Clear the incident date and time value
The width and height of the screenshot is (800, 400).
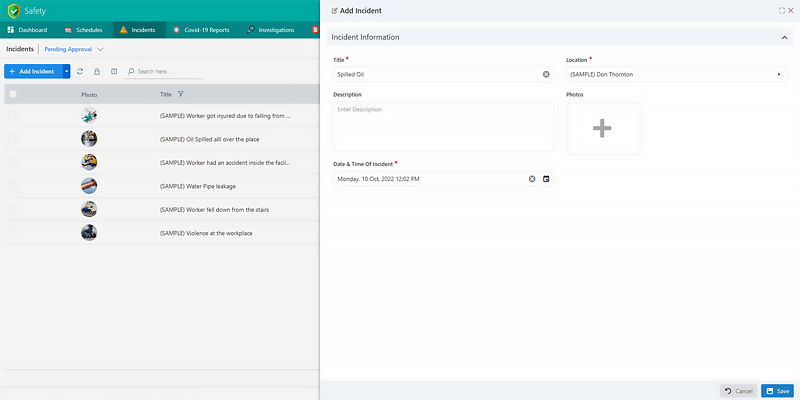point(532,179)
